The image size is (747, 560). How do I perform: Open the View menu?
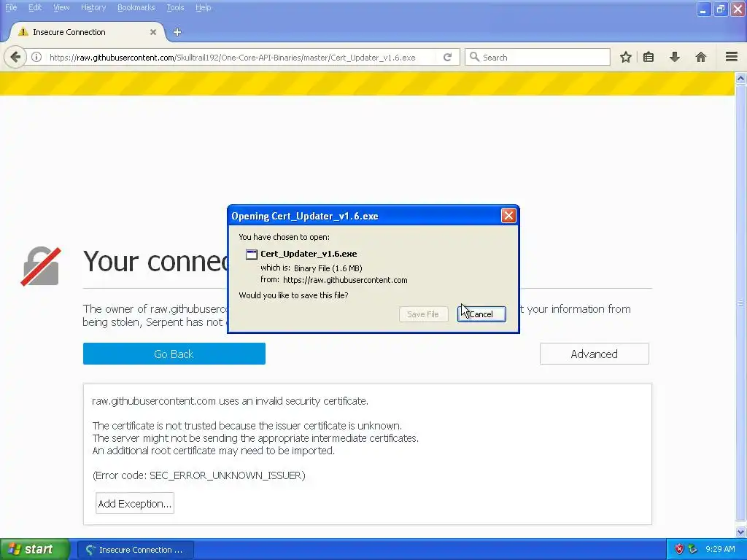61,7
